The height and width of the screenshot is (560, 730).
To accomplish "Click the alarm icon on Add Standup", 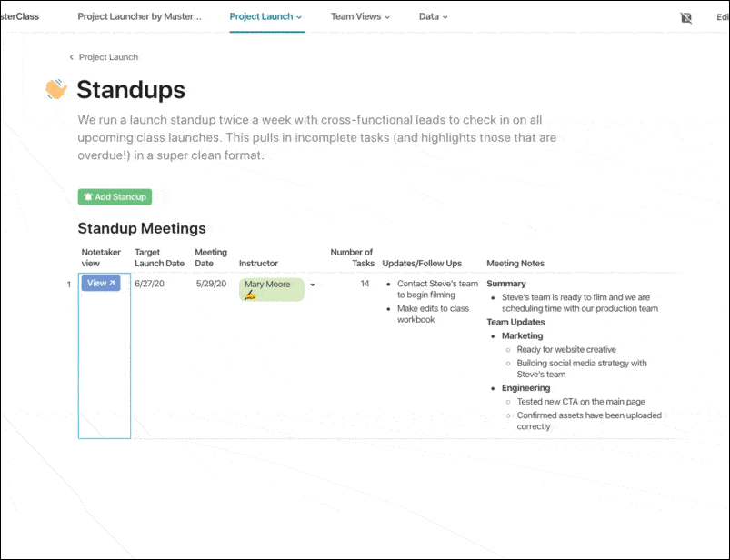I will click(x=88, y=196).
